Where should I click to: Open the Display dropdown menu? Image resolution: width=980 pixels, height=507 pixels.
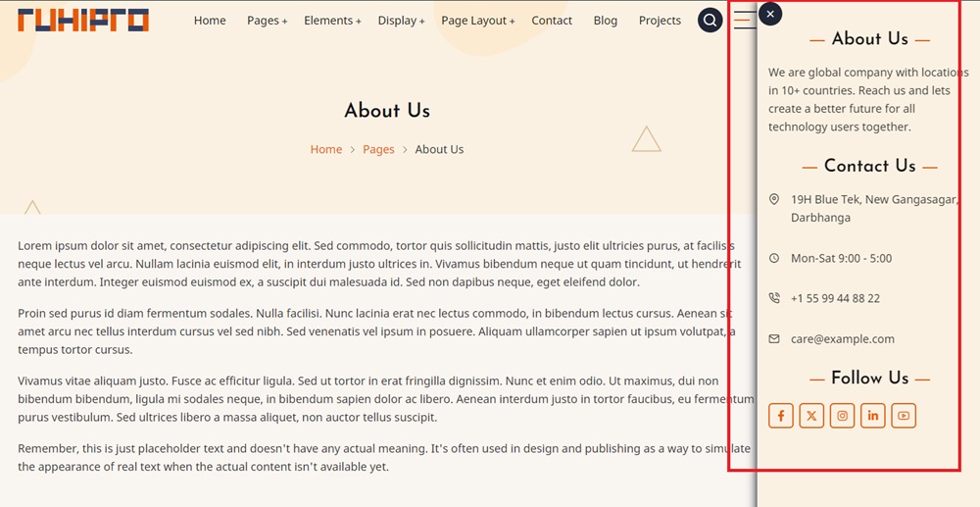[401, 21]
